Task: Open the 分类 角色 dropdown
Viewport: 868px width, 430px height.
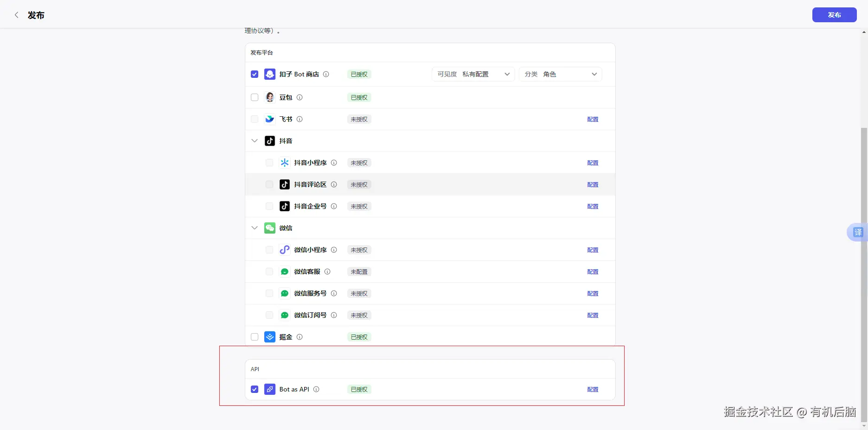Action: pyautogui.click(x=561, y=74)
